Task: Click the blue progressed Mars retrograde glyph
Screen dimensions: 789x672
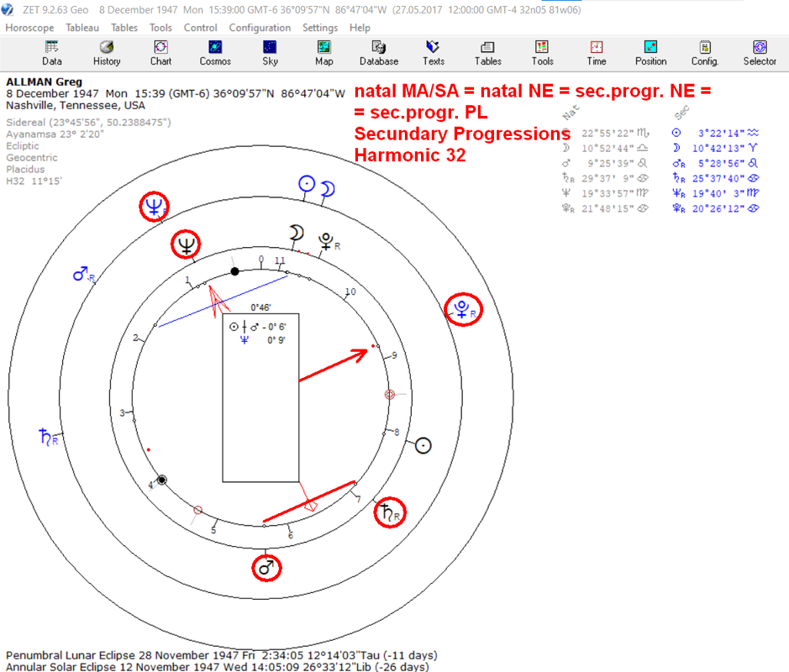Action: point(83,274)
